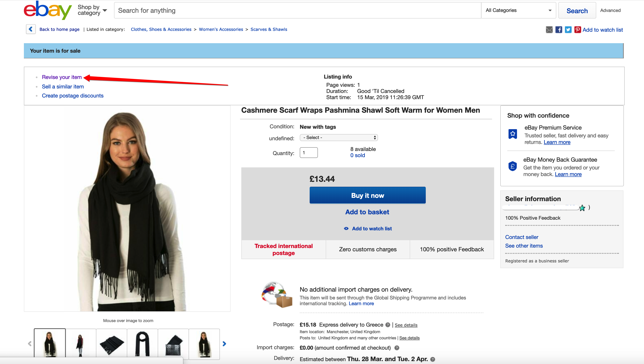
Task: Open the All Categories dropdown
Action: [519, 10]
